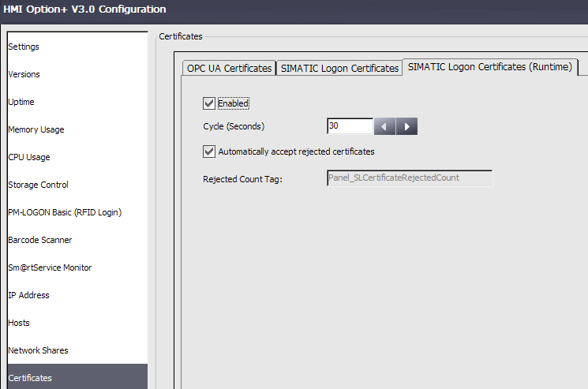Decrease Cycle seconds with left arrow
This screenshot has width=588, height=389.
point(384,126)
